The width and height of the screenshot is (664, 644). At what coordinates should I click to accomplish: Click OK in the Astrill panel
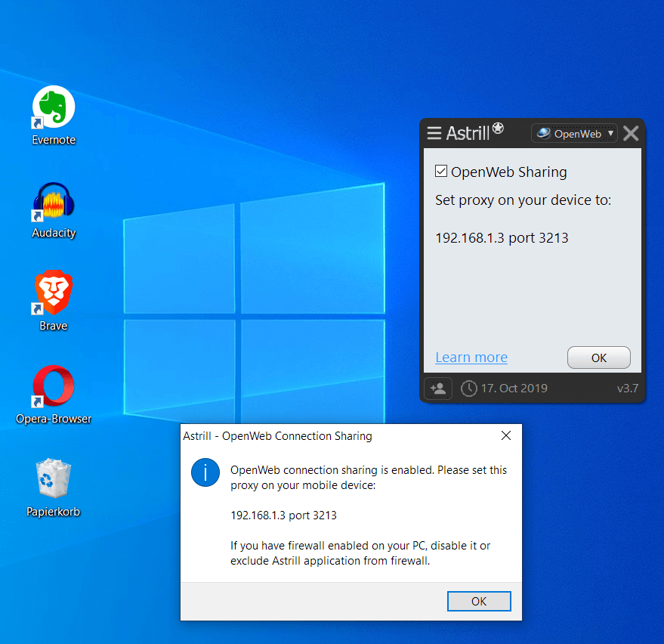point(599,358)
